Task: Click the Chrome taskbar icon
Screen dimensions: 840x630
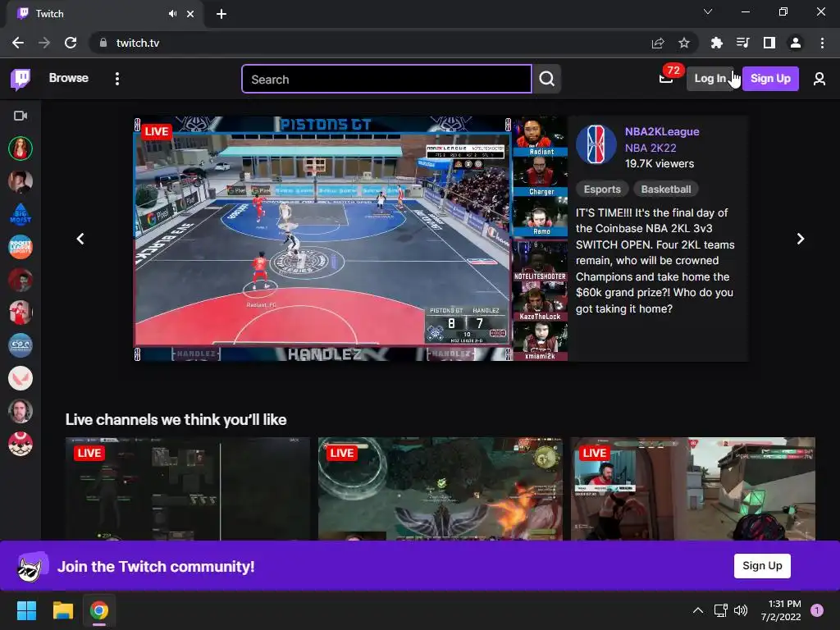Action: (x=99, y=610)
